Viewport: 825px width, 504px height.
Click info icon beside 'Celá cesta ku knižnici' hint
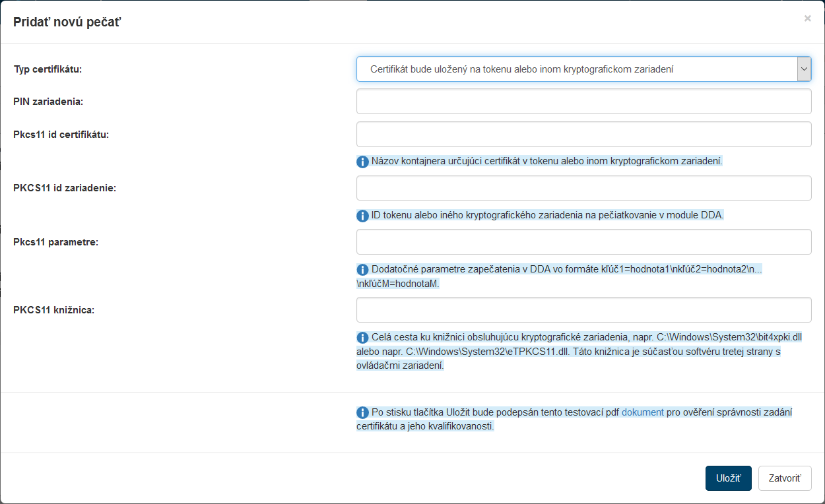click(x=362, y=338)
